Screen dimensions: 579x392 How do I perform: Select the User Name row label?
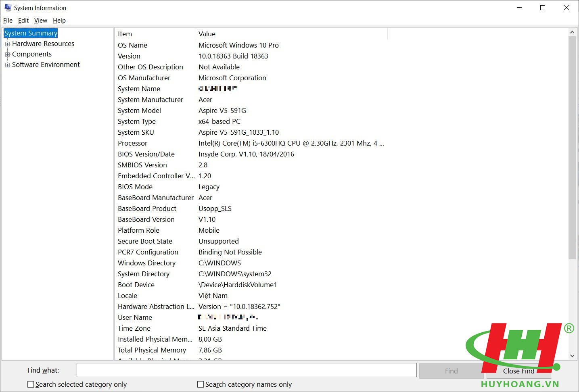tap(135, 317)
